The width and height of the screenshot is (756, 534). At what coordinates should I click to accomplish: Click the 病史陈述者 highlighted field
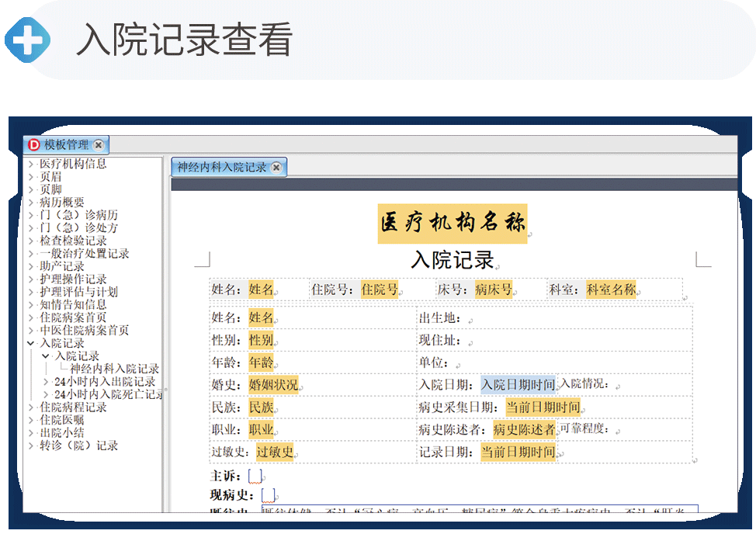tap(524, 429)
